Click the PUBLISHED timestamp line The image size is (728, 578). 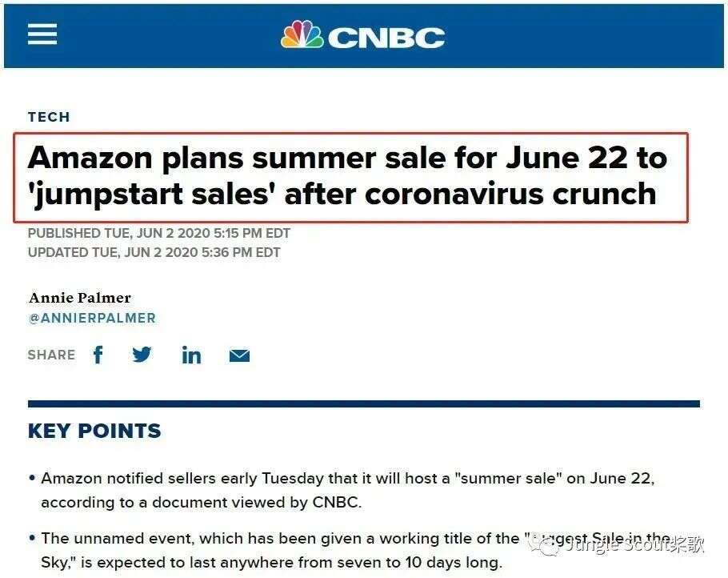158,233
